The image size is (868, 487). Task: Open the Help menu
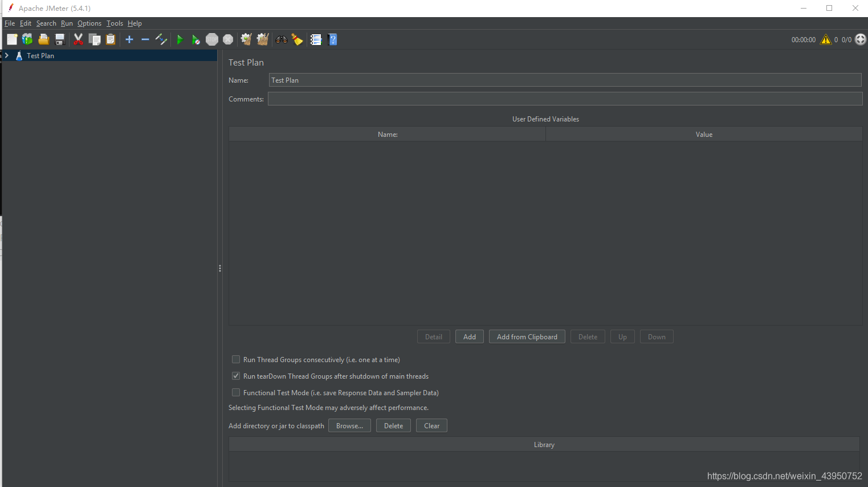click(135, 23)
